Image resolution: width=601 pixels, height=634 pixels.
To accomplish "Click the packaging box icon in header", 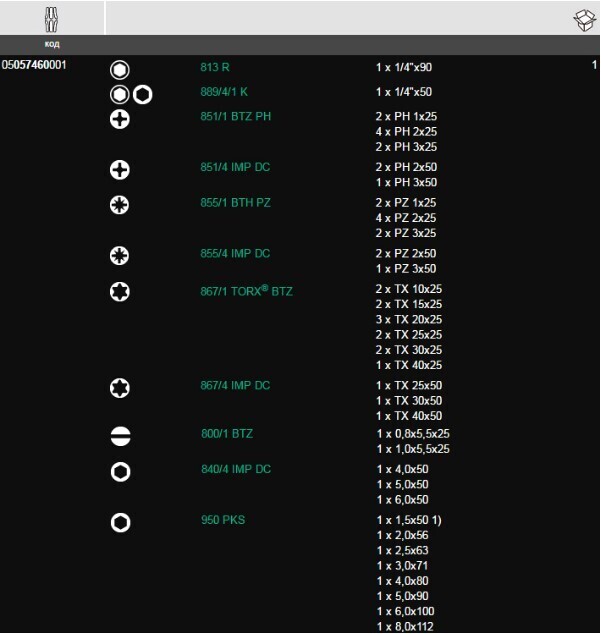I will (x=585, y=20).
